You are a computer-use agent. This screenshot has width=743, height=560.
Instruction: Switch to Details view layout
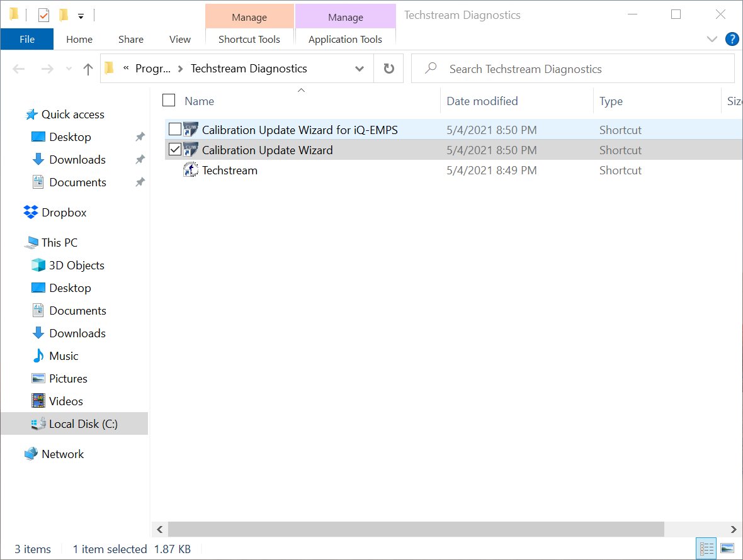[706, 549]
